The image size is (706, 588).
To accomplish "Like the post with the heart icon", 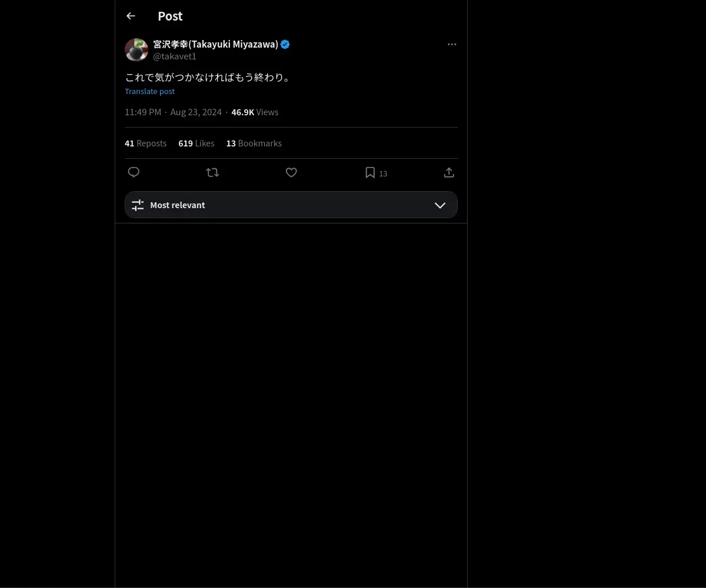I will point(291,172).
